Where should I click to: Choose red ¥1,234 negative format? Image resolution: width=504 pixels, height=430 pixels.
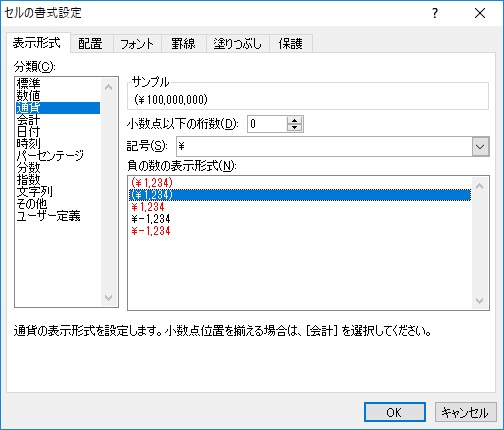point(300,207)
